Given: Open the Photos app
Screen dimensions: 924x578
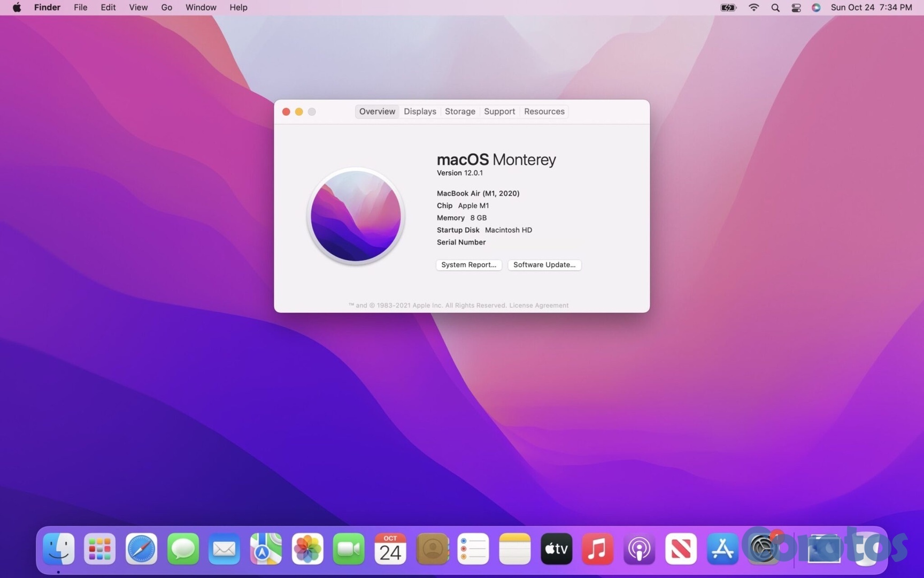Looking at the screenshot, I should click(x=307, y=549).
